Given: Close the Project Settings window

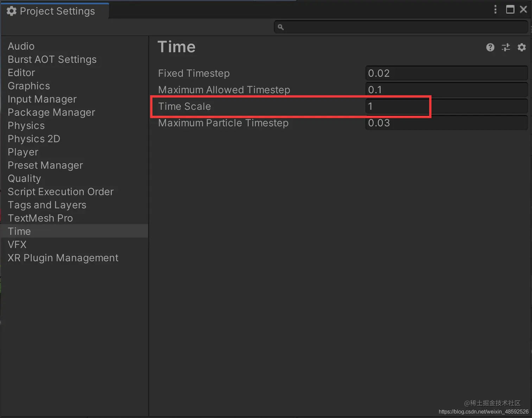Looking at the screenshot, I should pyautogui.click(x=524, y=9).
